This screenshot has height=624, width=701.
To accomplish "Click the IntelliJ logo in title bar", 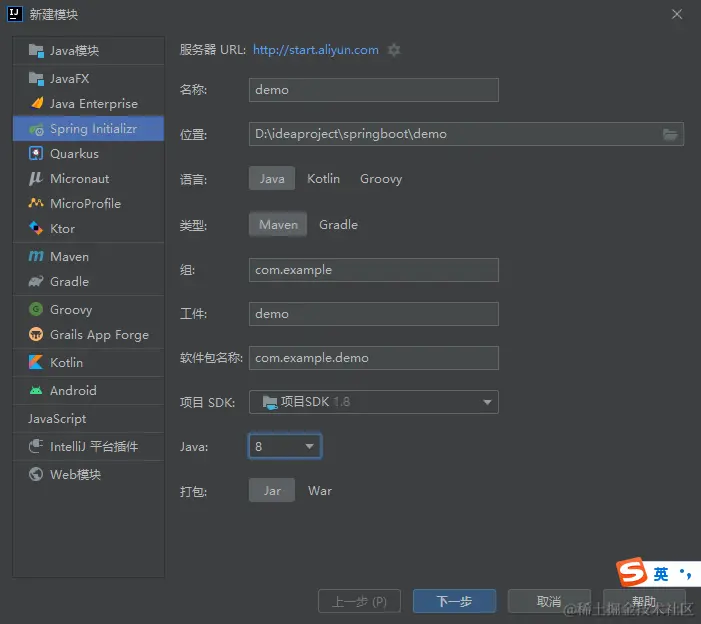I will pos(15,14).
